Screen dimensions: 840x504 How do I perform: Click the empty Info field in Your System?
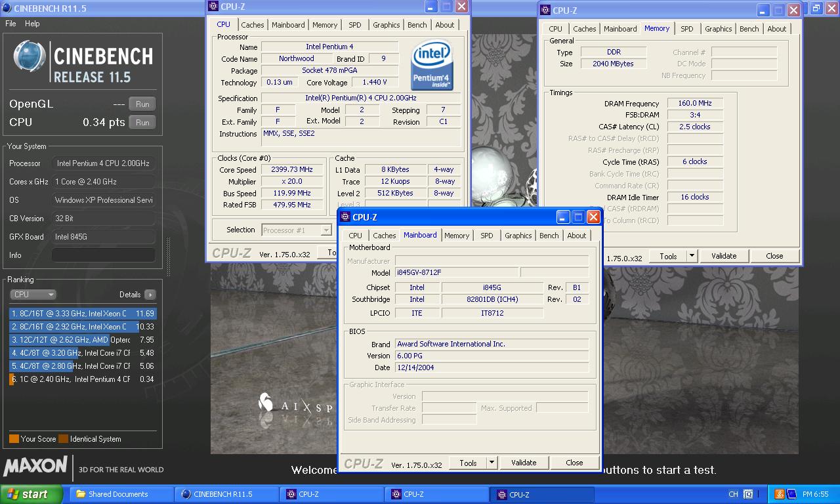(104, 255)
